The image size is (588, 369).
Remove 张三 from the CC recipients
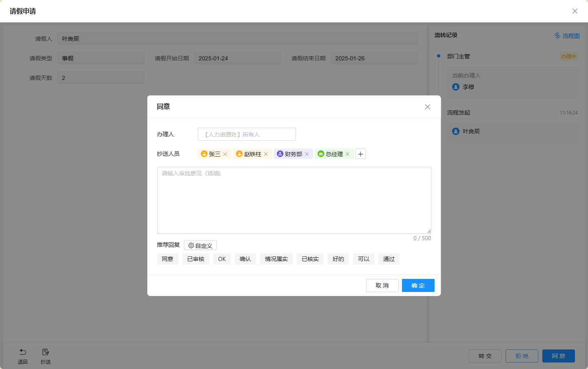click(x=225, y=154)
